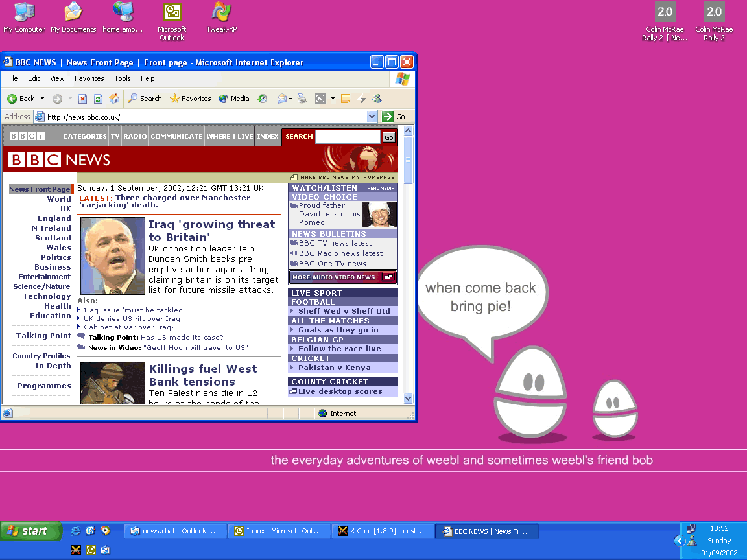
Task: Click the Stop loading icon in toolbar
Action: click(82, 99)
